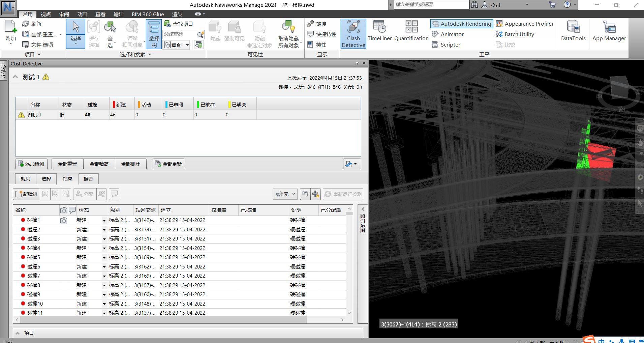Screen dimensions: 644x343
Task: Click the New Group (新建组) button
Action: click(26, 194)
